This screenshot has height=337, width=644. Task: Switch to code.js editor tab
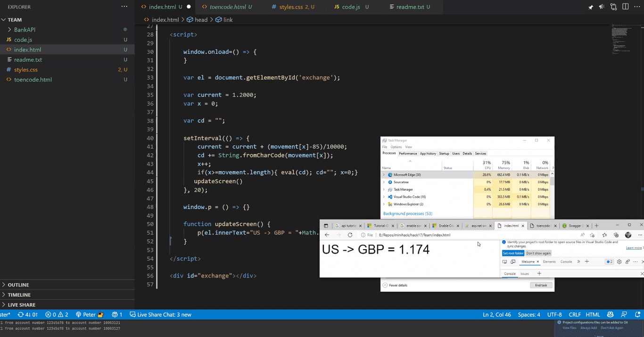pos(351,7)
